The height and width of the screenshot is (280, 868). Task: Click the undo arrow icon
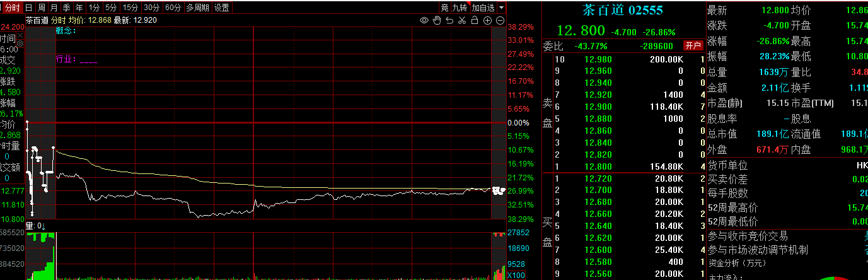click(449, 21)
